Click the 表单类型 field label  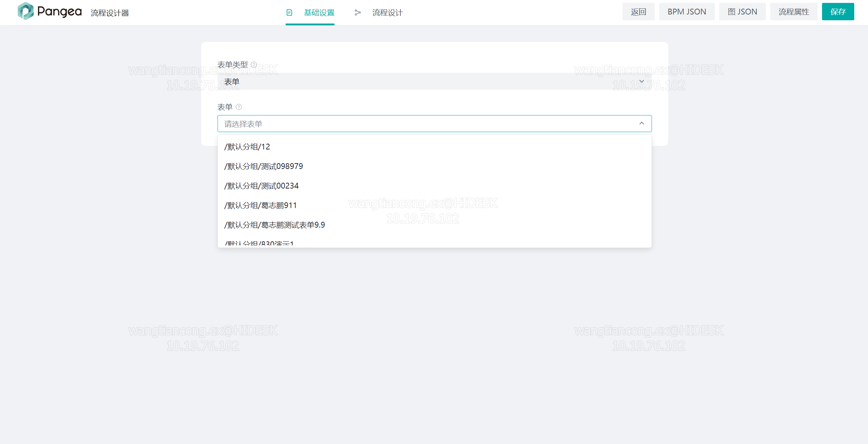(232, 65)
